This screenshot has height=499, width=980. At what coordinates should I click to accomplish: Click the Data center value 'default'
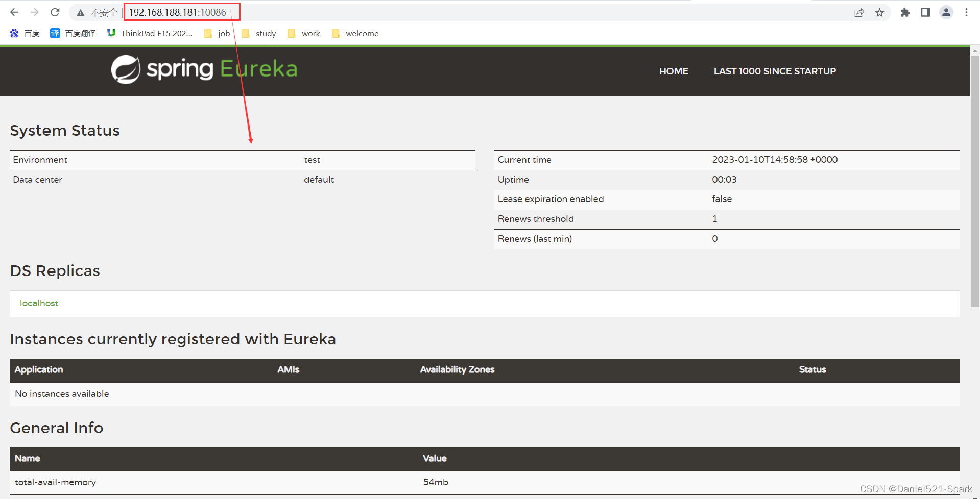319,180
